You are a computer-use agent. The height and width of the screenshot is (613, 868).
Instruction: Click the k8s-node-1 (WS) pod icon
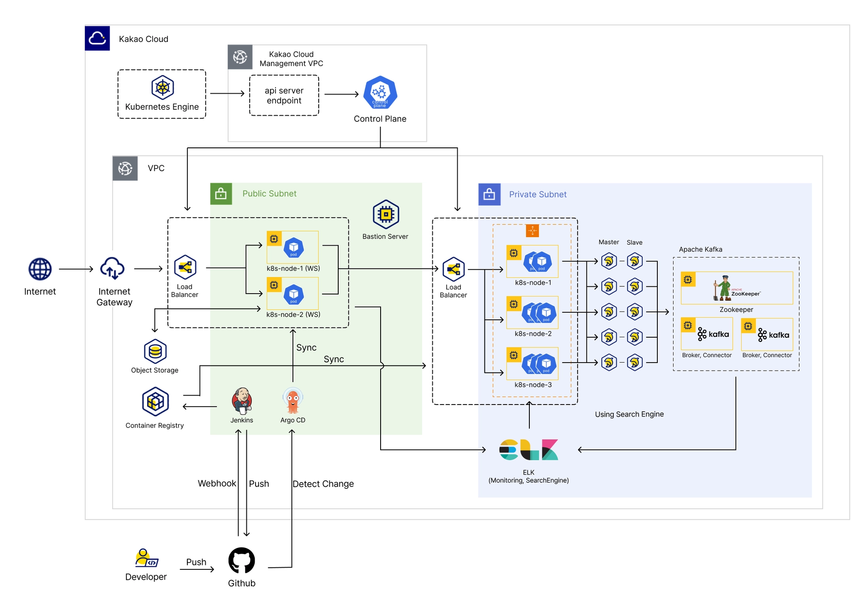click(x=293, y=248)
